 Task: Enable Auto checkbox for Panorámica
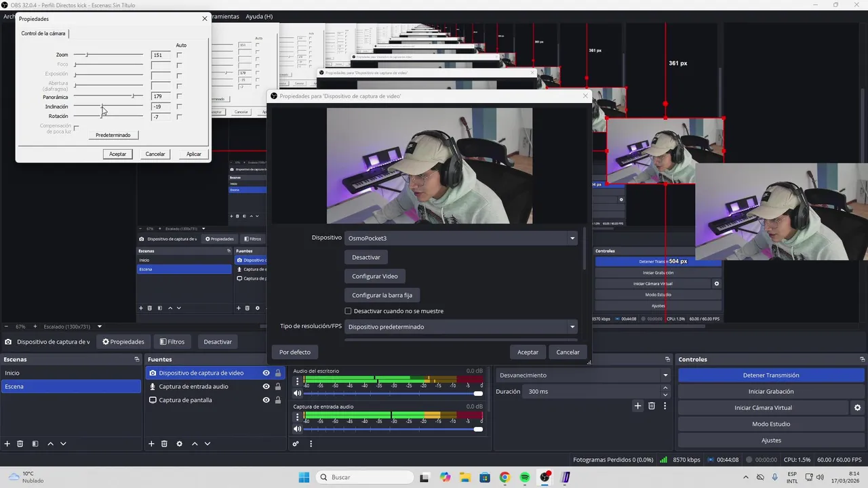[x=179, y=96]
